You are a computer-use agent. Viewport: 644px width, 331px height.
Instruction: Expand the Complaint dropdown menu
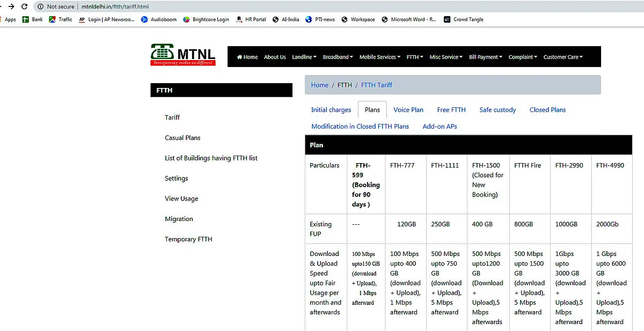tap(523, 57)
